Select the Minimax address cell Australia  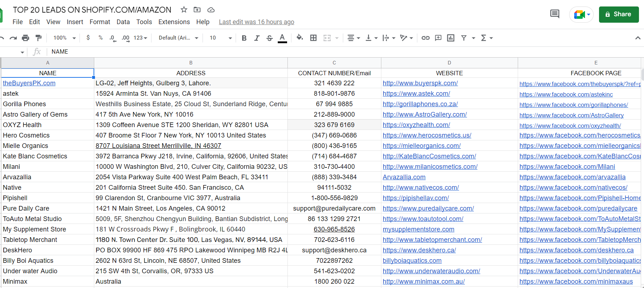191,282
